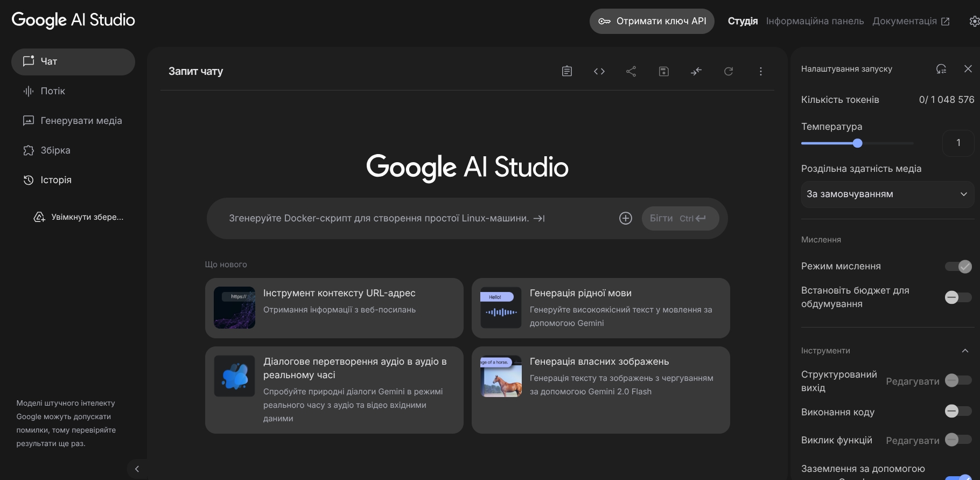Click the Запит чату title

(195, 71)
